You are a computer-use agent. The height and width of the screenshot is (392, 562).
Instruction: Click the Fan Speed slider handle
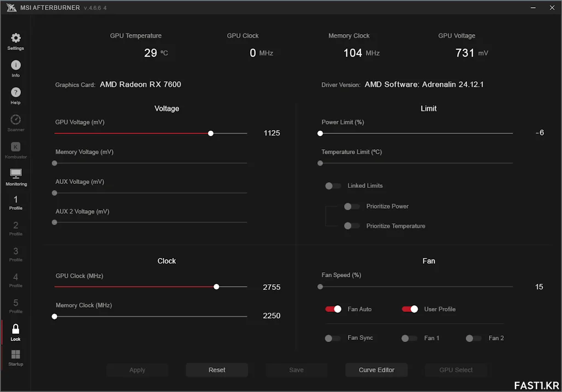point(320,287)
